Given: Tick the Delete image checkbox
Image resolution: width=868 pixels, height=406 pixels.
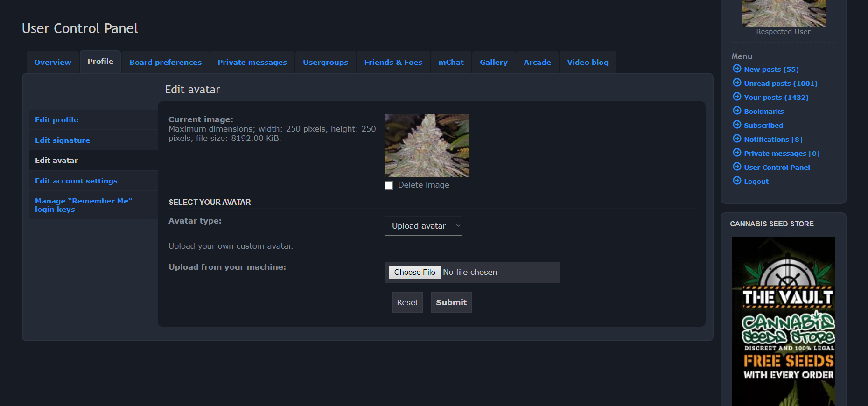Looking at the screenshot, I should (389, 185).
